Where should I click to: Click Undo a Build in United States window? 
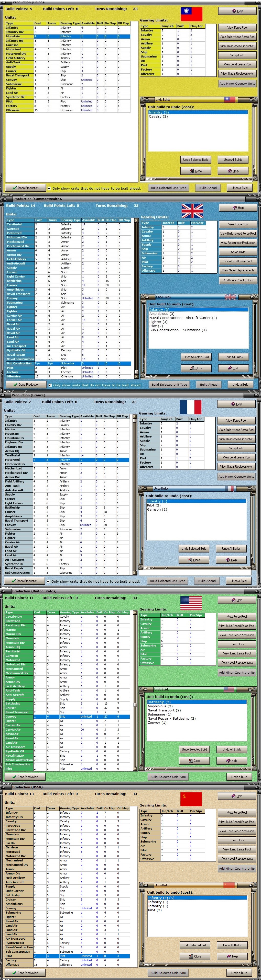coord(239,777)
